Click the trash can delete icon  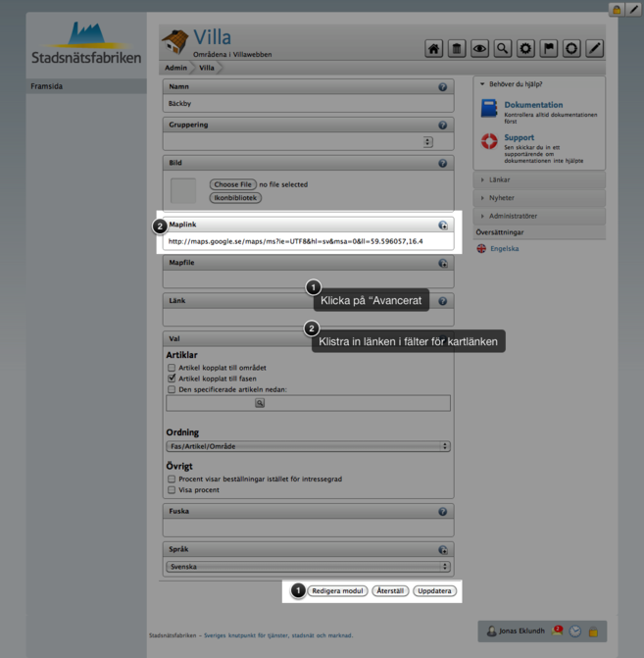(456, 48)
